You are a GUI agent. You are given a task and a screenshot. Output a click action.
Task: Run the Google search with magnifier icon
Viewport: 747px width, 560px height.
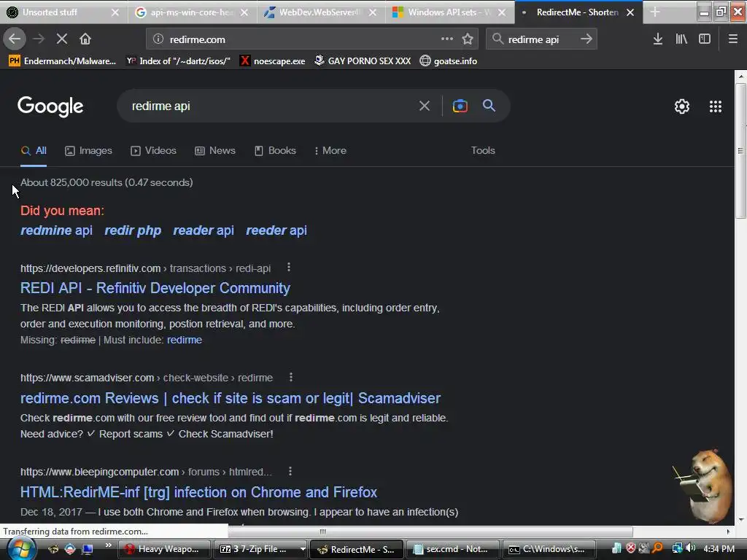489,106
